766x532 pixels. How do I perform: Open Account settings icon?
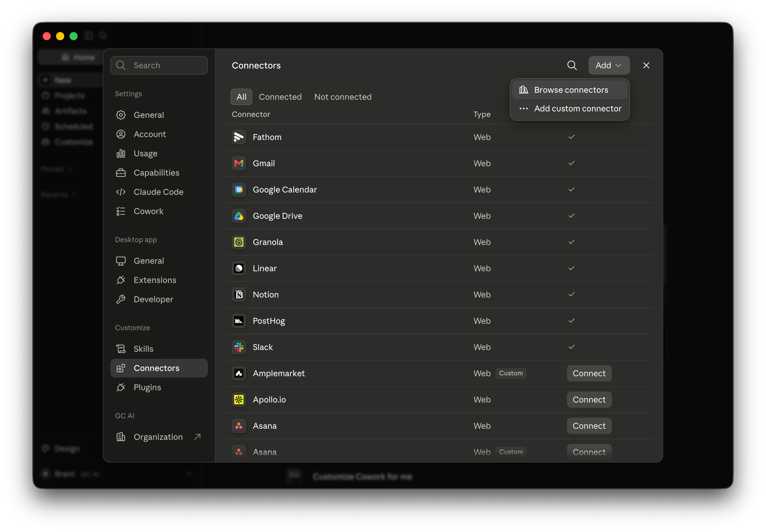tap(121, 134)
